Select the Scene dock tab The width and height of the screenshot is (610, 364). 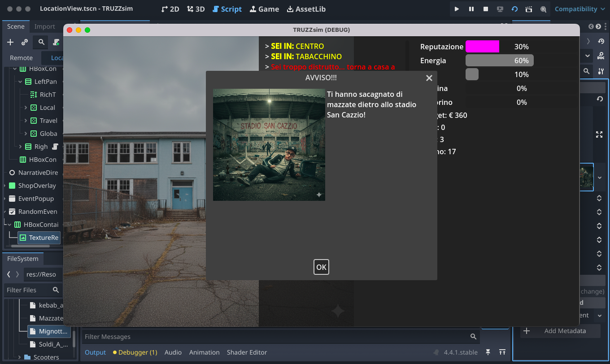point(16,26)
